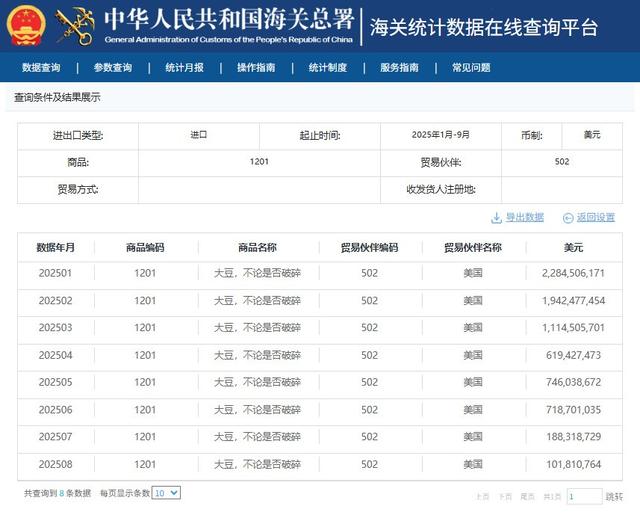Click the 美元 column header
The height and width of the screenshot is (515, 640).
click(x=573, y=247)
